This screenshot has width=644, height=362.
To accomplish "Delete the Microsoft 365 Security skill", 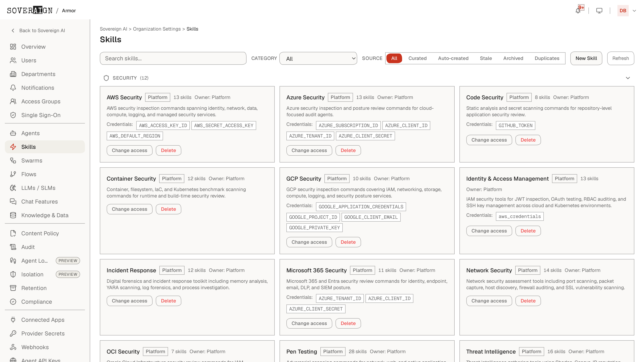I will click(x=348, y=323).
